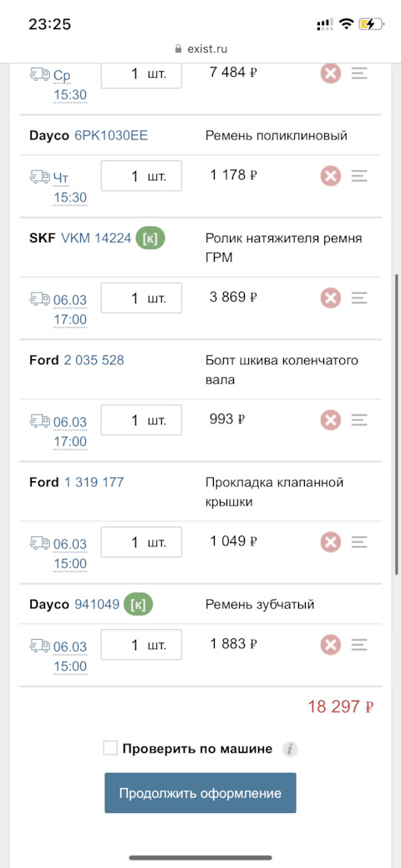Open delivery details for Чт 15:30
This screenshot has width=401, height=868.
pos(70,187)
